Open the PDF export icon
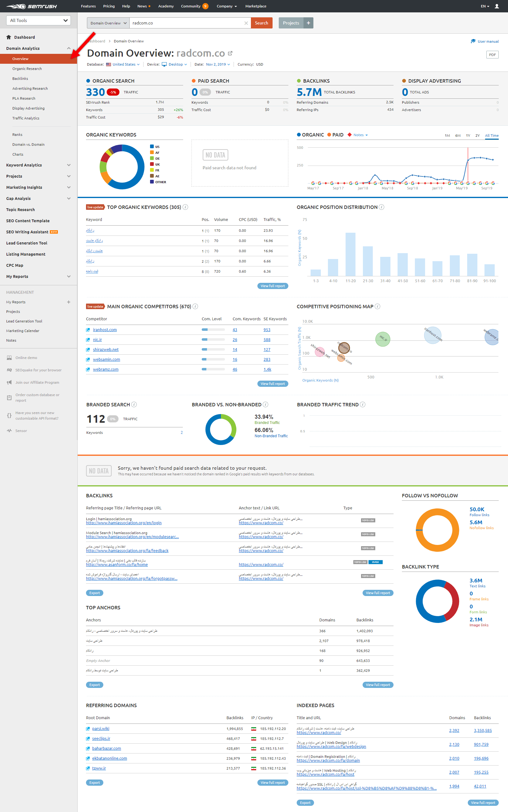The width and height of the screenshot is (508, 812). click(x=492, y=54)
